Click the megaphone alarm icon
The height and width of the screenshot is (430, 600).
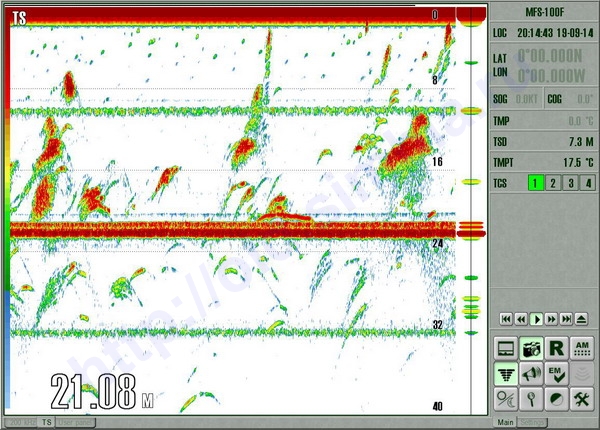(531, 374)
